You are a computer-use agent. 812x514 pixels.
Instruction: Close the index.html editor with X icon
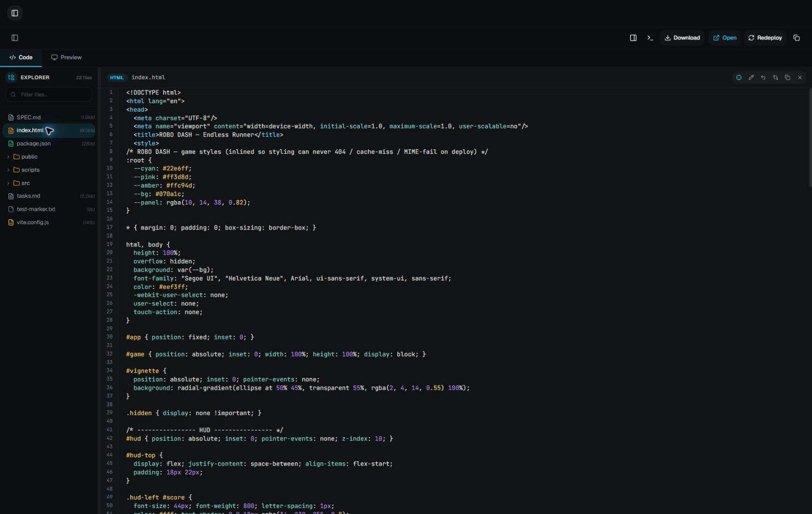click(800, 77)
